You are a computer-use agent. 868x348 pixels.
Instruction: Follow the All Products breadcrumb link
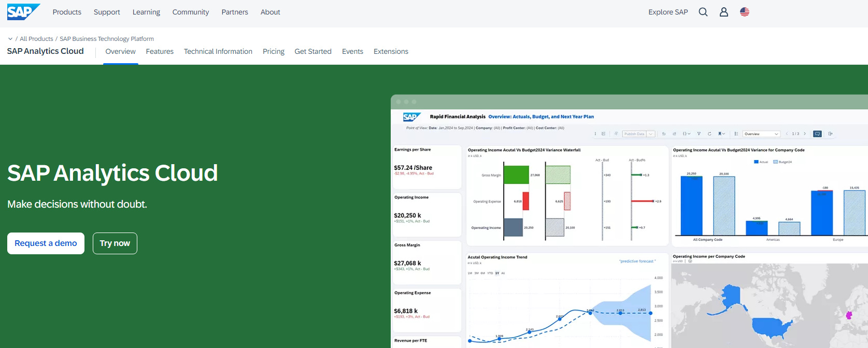point(36,39)
